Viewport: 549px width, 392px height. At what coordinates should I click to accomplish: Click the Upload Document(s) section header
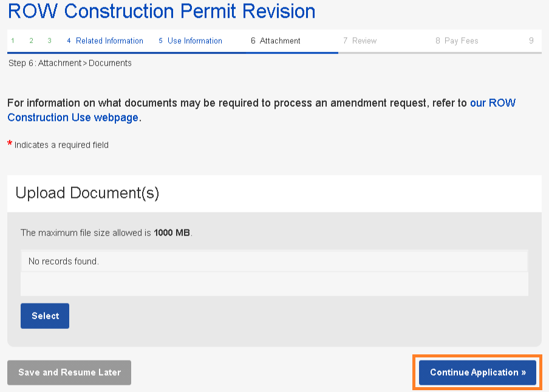[87, 193]
